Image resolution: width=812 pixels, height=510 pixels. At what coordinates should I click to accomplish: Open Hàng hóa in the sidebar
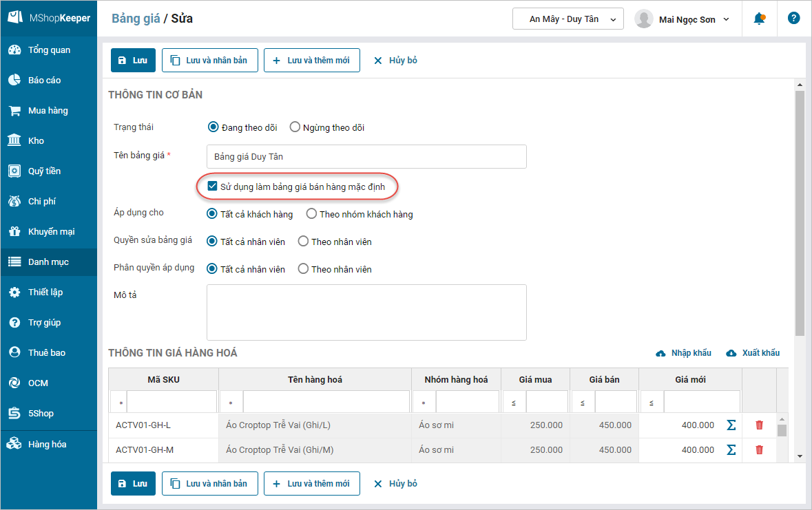click(49, 444)
